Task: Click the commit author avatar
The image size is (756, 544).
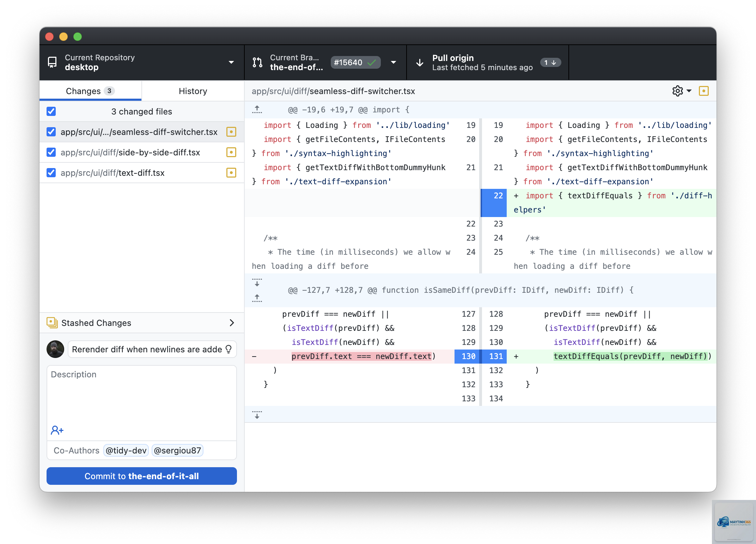Action: point(55,349)
